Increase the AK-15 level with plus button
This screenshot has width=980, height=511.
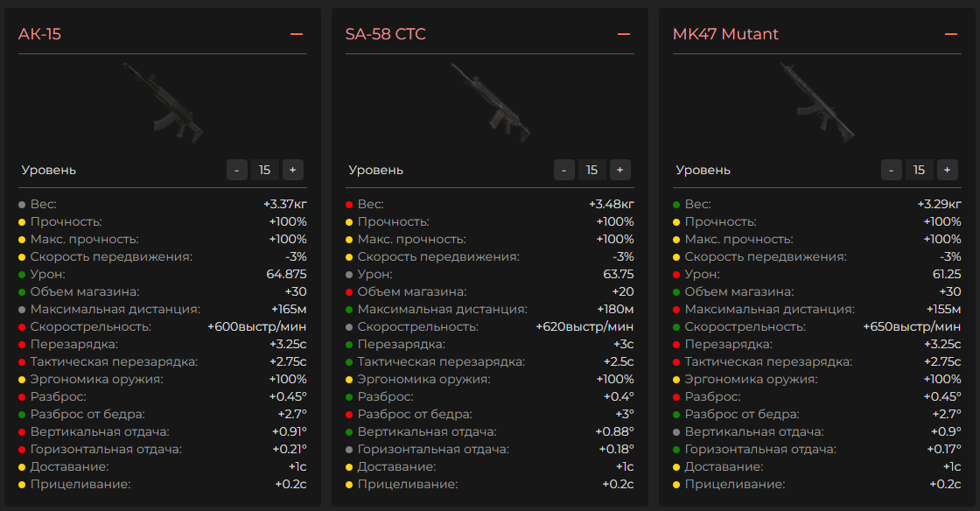pyautogui.click(x=292, y=170)
